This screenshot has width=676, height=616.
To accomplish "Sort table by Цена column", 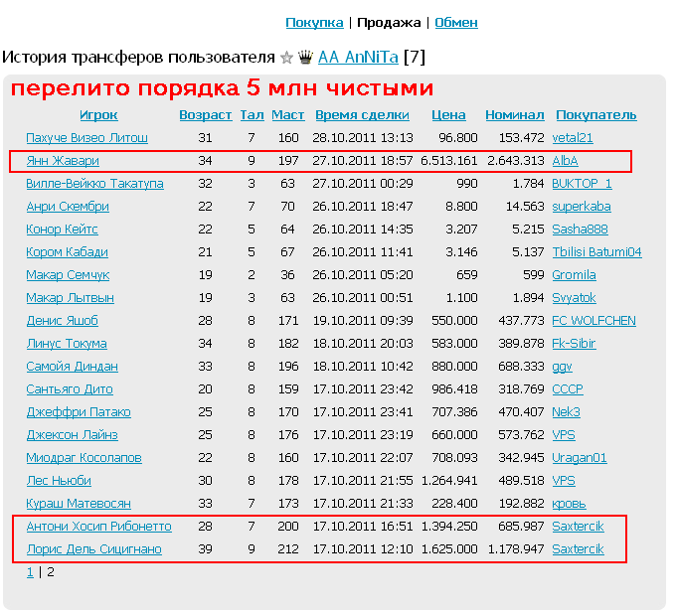I will click(x=448, y=115).
